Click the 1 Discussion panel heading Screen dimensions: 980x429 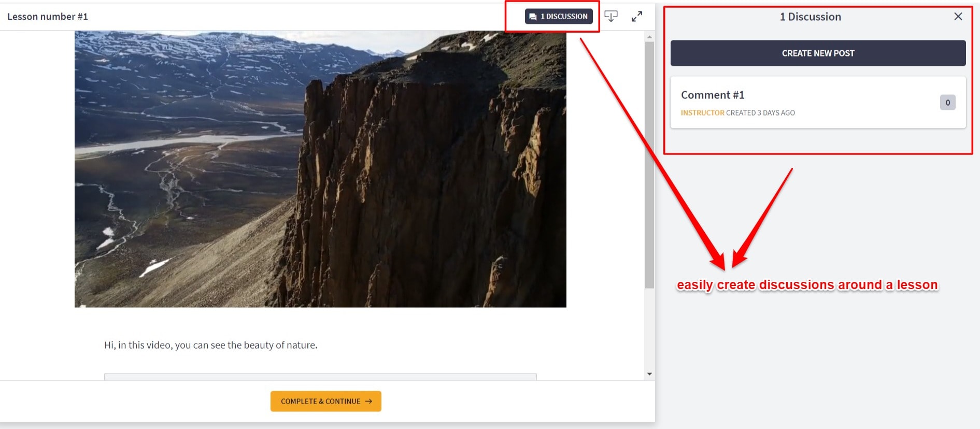811,17
